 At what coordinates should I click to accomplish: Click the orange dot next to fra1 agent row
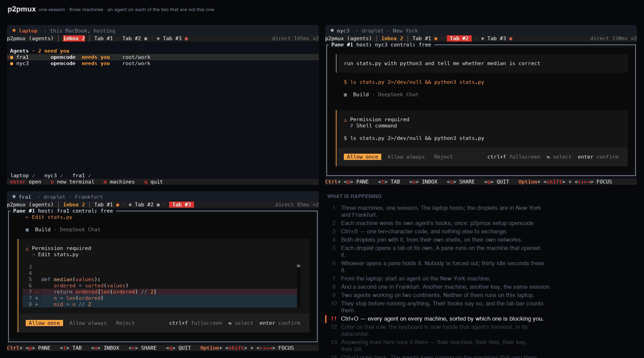coord(12,57)
